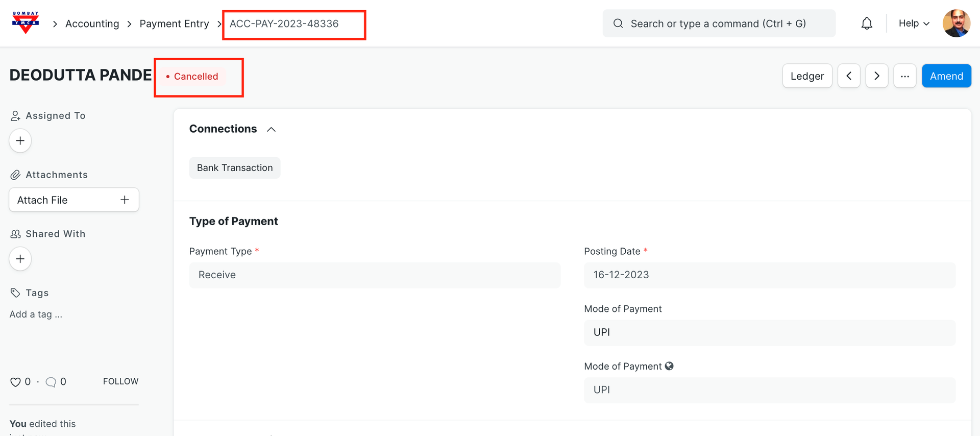The image size is (980, 436).
Task: Open the Help dropdown menu
Action: click(914, 23)
